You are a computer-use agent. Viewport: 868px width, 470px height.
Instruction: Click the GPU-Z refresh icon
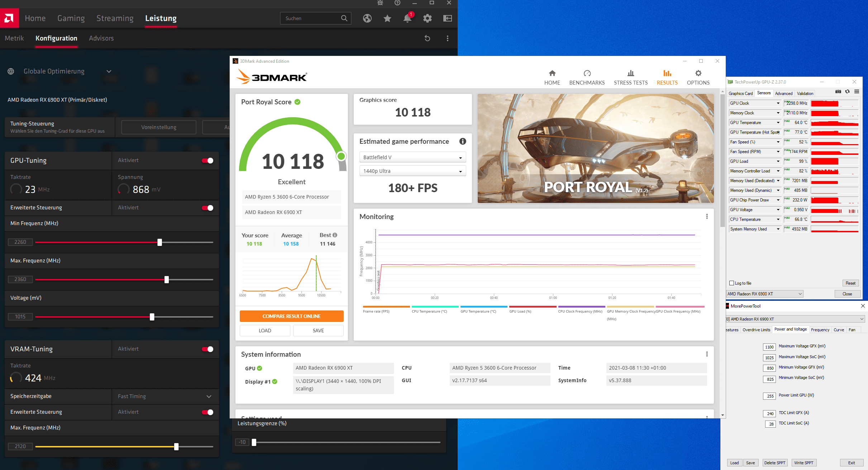[848, 92]
